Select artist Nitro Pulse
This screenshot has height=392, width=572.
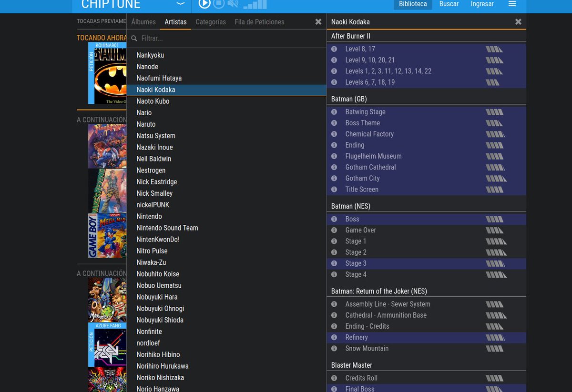point(152,251)
